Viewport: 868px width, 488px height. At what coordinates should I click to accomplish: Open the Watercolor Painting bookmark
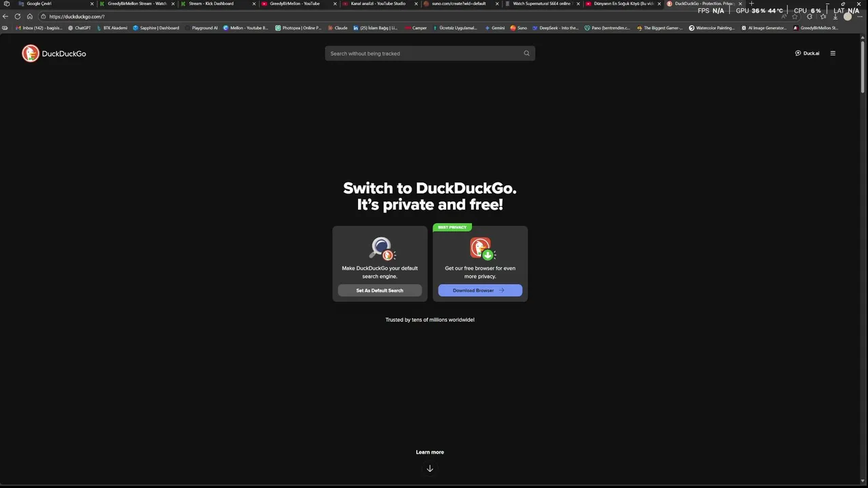712,28
